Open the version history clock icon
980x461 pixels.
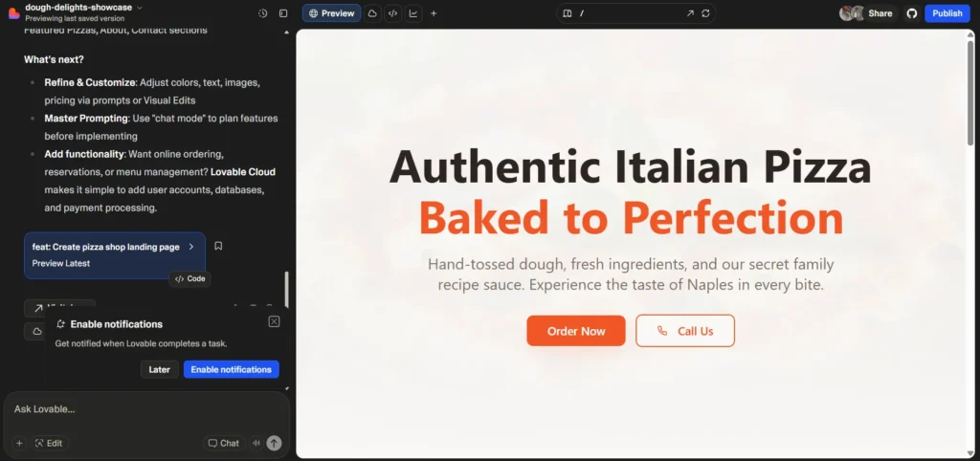[262, 13]
